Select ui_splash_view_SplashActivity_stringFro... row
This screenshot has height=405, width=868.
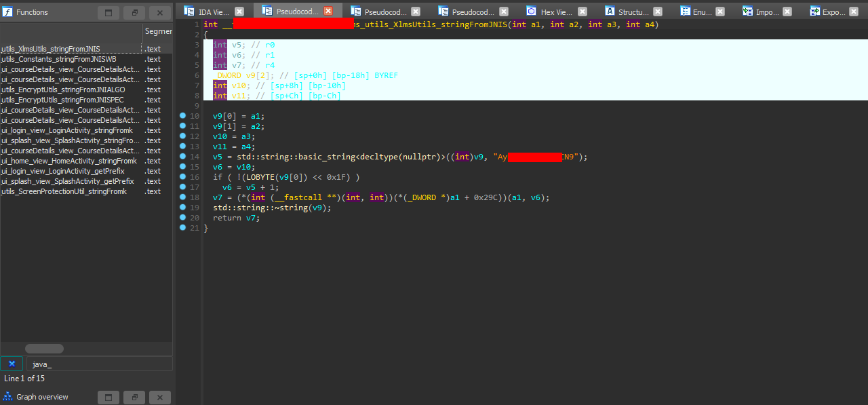pyautogui.click(x=86, y=140)
